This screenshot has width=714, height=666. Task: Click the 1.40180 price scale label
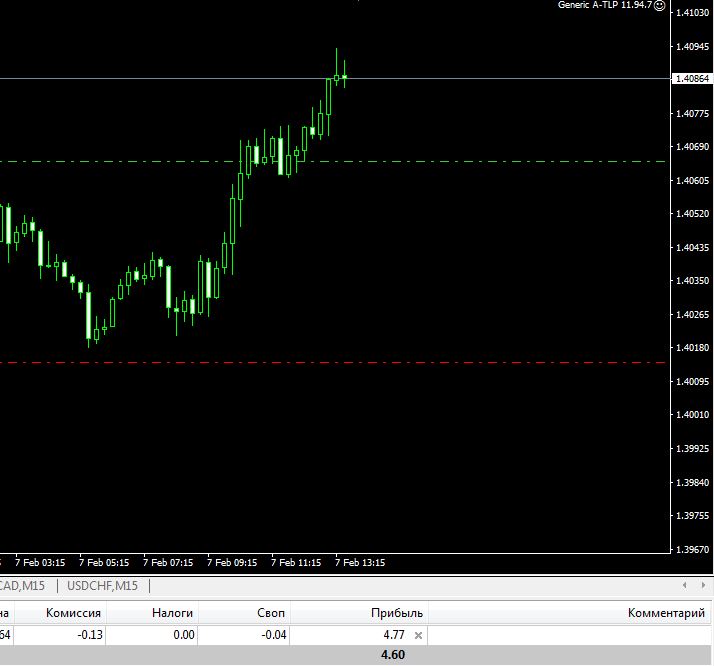point(693,348)
